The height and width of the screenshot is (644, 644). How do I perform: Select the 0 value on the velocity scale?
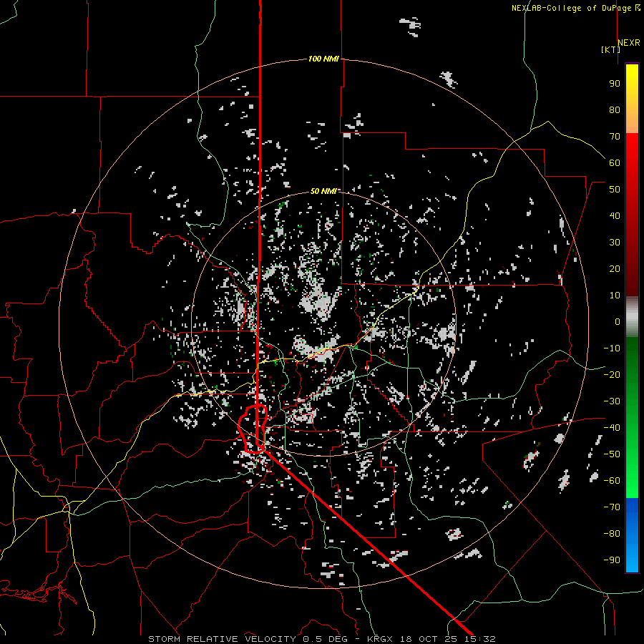coord(618,321)
